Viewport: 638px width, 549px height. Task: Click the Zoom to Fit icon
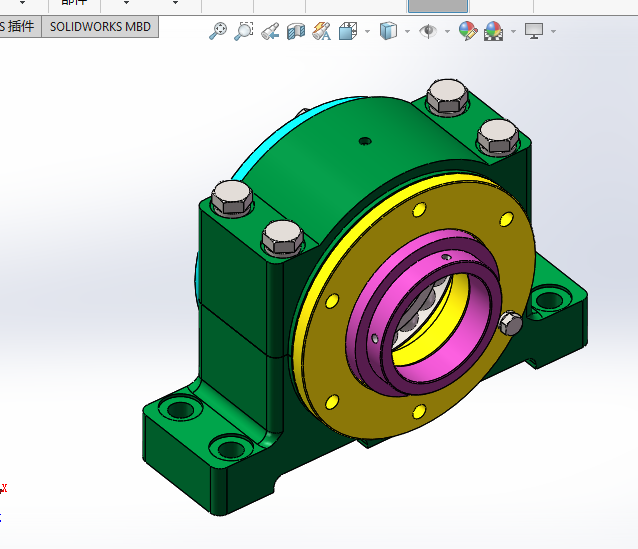click(x=218, y=31)
